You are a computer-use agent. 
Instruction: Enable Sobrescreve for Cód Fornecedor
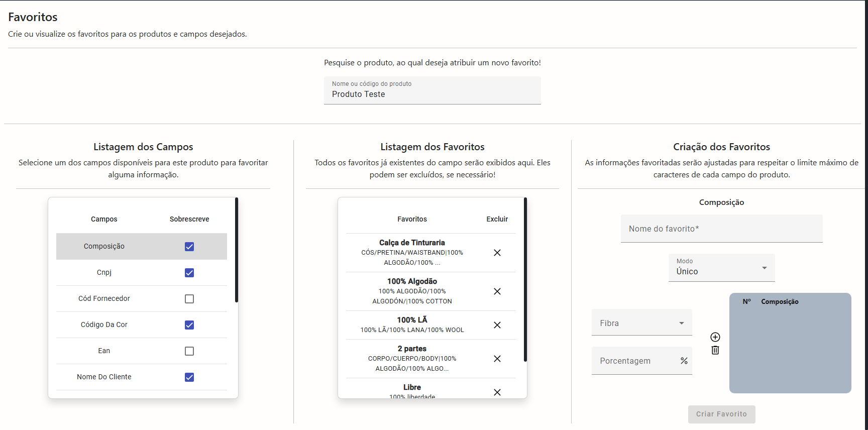point(189,299)
